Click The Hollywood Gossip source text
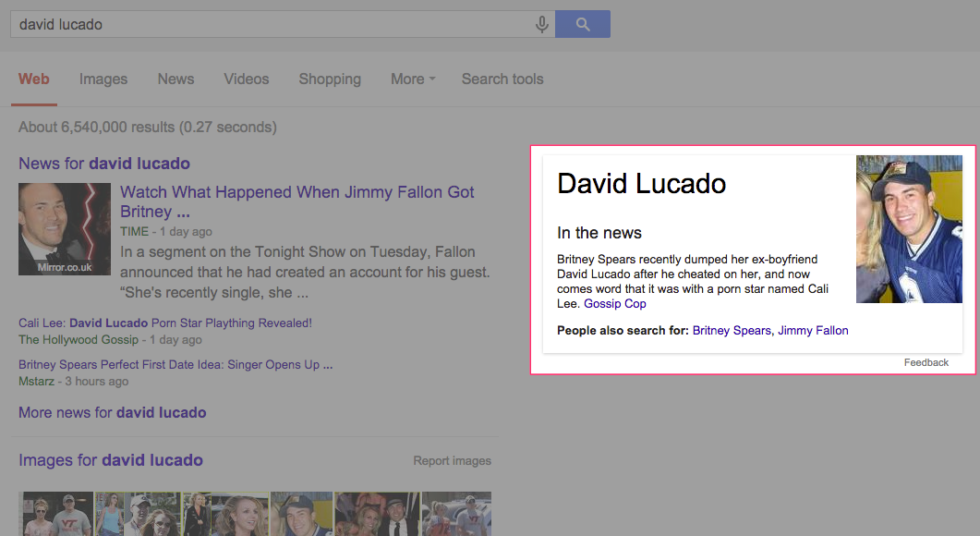Image resolution: width=980 pixels, height=536 pixels. coord(79,339)
